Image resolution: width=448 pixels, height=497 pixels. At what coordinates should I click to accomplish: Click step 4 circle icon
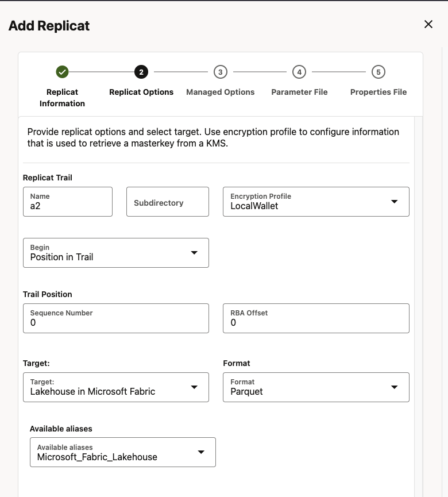pyautogui.click(x=299, y=72)
